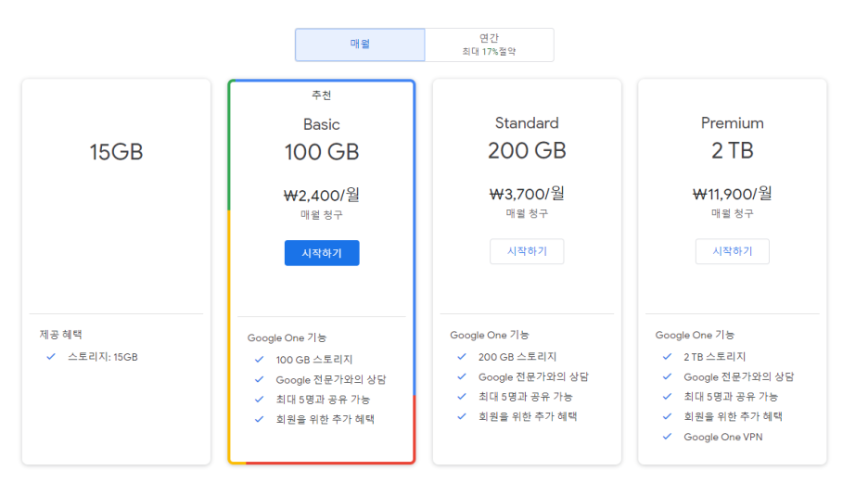Screen dimensions: 868x496
Task: Click the 2 TB plan size heading
Action: coord(733,150)
